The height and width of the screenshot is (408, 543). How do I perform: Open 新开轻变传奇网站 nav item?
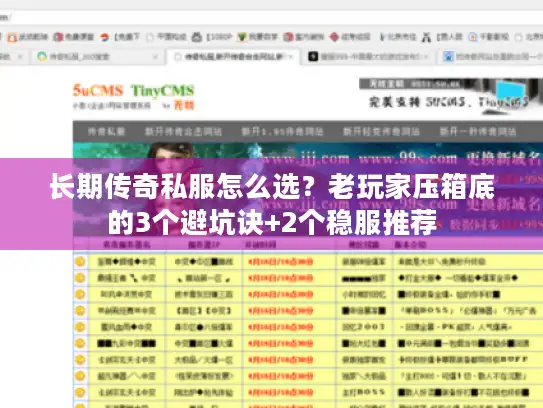coord(381,132)
